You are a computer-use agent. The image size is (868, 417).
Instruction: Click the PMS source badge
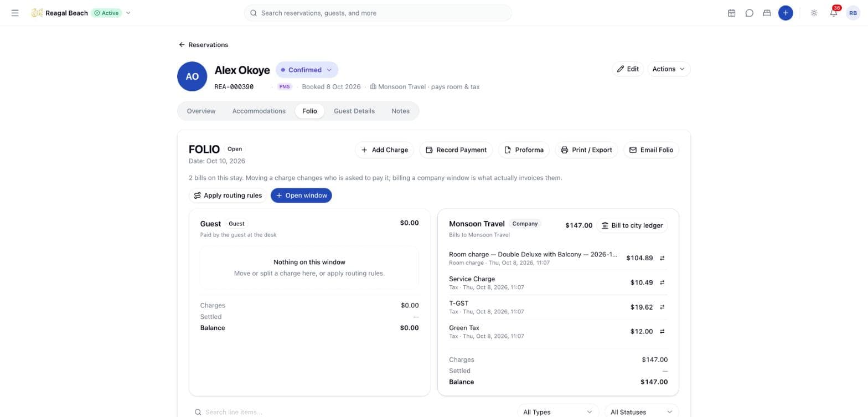tap(285, 87)
